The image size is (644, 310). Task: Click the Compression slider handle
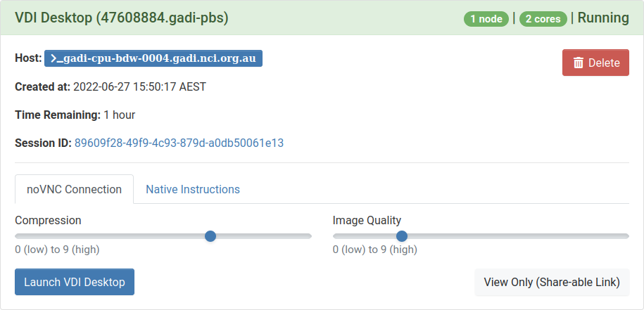pos(210,235)
